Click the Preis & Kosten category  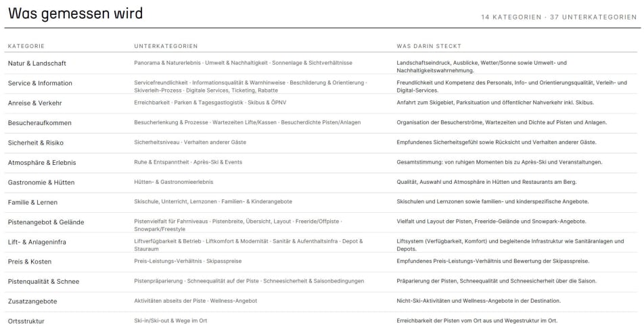[x=30, y=261]
